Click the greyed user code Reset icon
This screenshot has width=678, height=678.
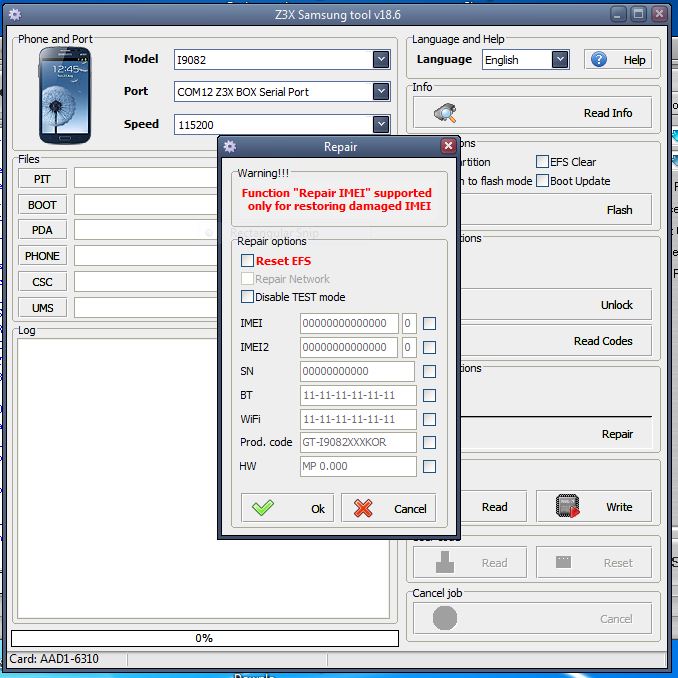[563, 562]
